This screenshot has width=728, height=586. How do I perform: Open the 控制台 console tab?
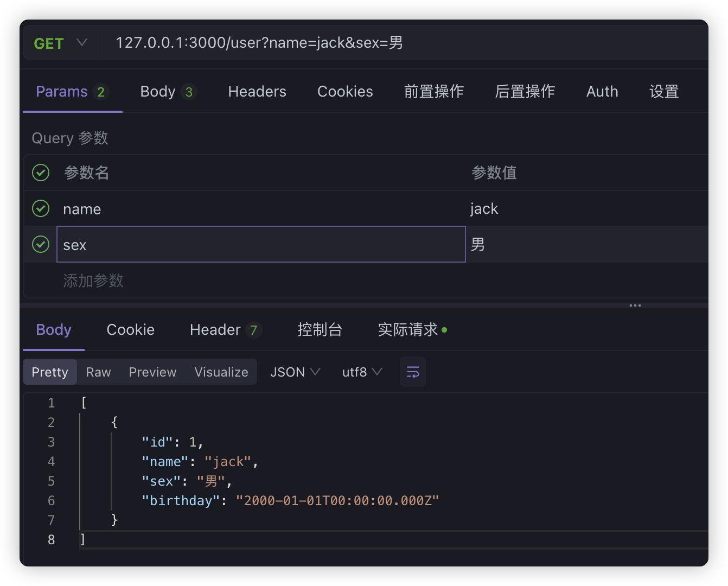pyautogui.click(x=320, y=329)
